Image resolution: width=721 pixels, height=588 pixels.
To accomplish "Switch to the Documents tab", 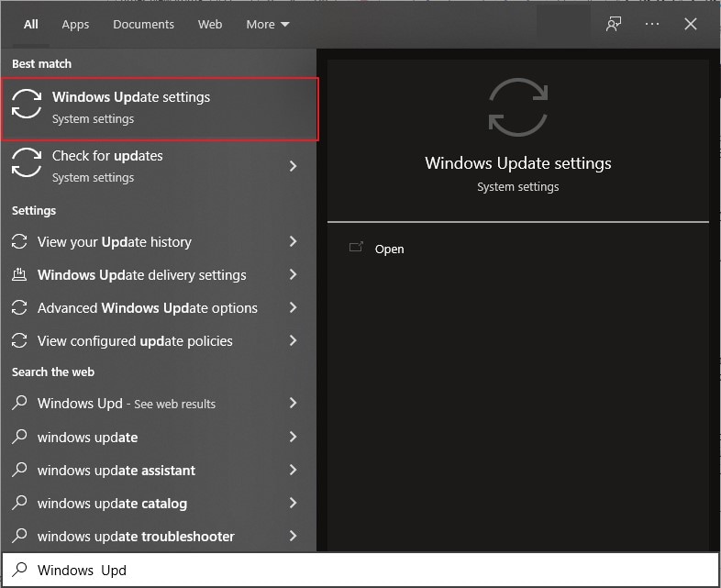I will 143,25.
